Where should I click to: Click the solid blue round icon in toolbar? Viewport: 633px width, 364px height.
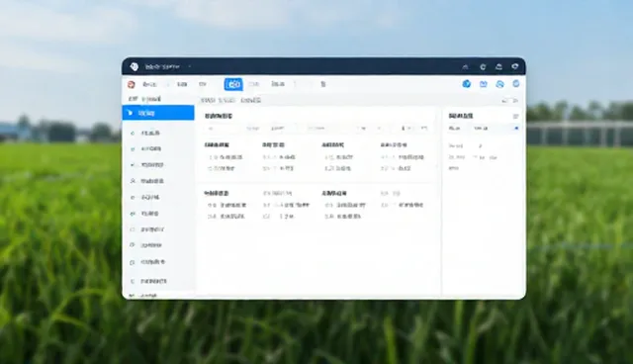pos(467,84)
